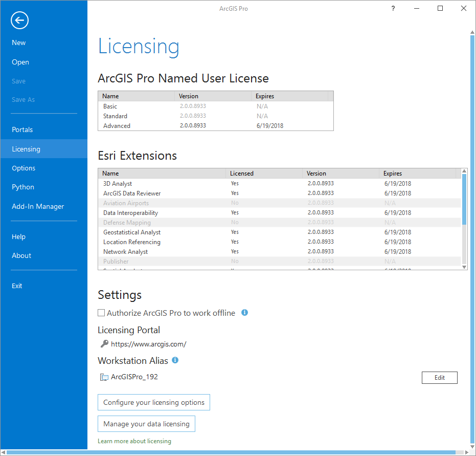Select the Network Analyst row

coord(280,252)
